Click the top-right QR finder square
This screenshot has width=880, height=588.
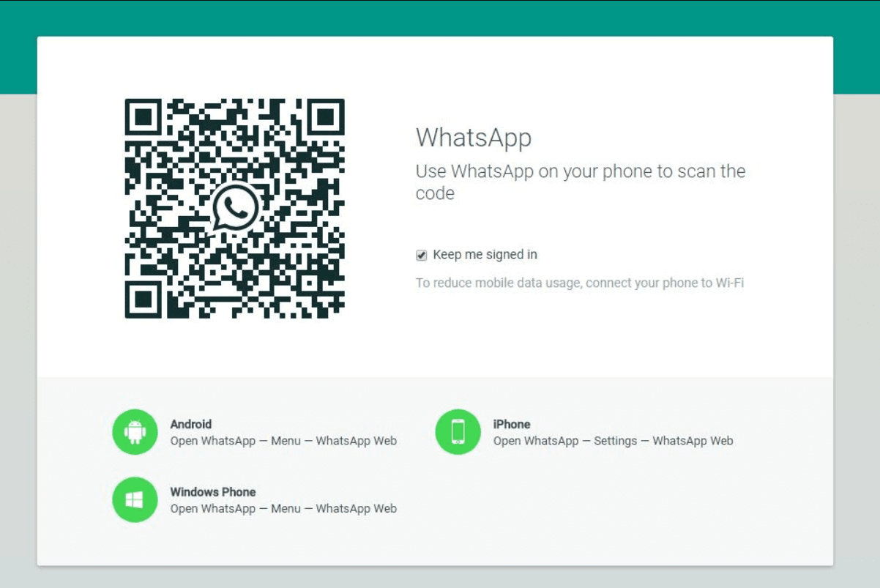point(326,117)
